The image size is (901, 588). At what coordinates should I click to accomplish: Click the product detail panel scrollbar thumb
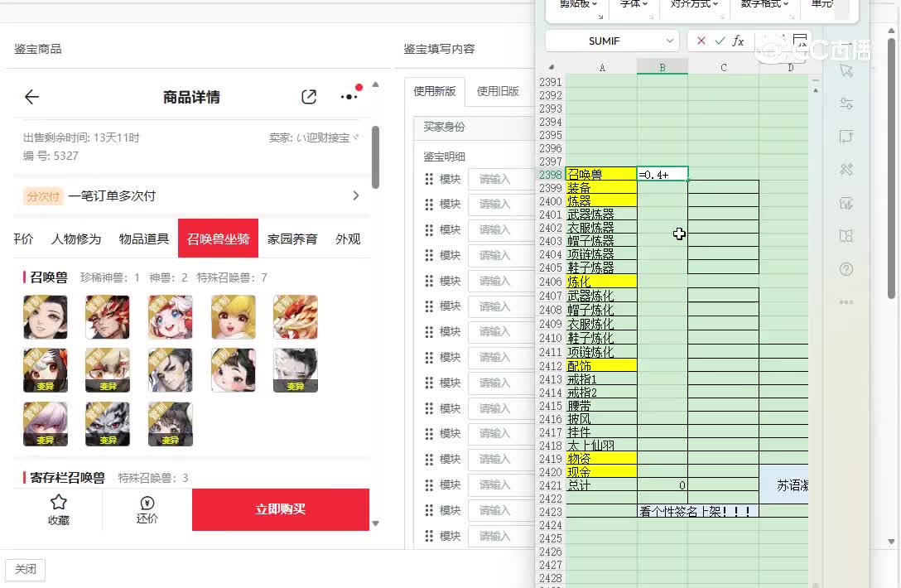click(375, 157)
